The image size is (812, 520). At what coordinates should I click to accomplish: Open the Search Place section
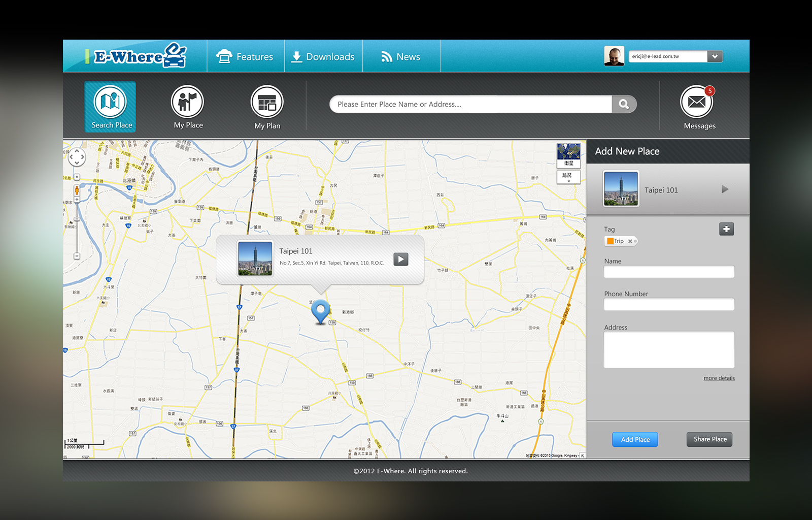pos(110,107)
